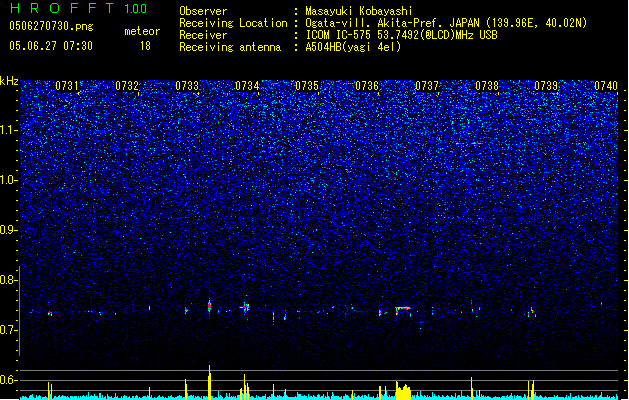
Task: Click the meteor label
Action: [142, 31]
